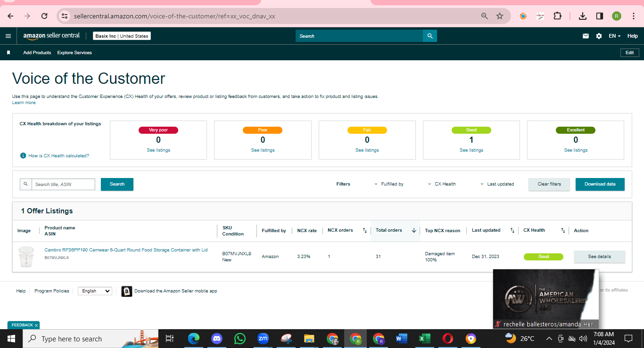Open the footer Help link
Viewport: 644px width, 348px height.
click(21, 291)
